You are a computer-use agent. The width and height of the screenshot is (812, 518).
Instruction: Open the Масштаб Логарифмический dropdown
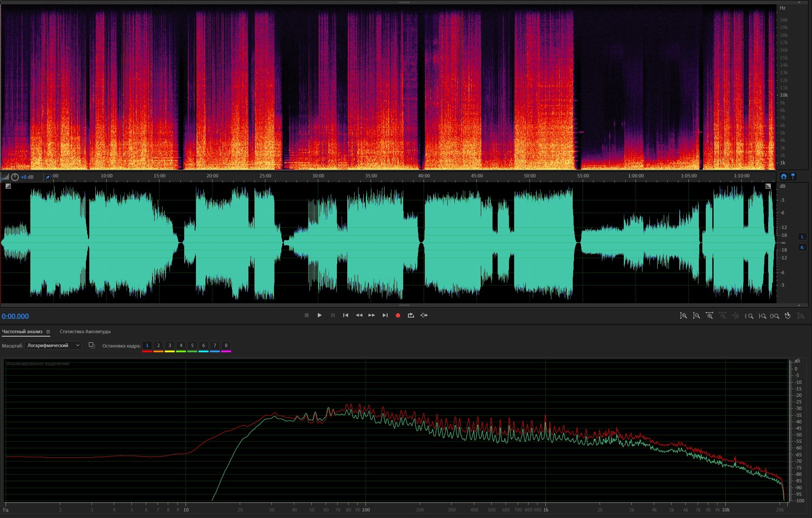tap(53, 345)
